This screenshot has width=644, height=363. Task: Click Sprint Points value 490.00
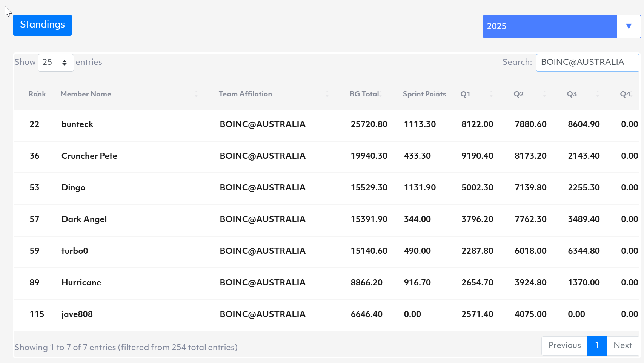417,251
